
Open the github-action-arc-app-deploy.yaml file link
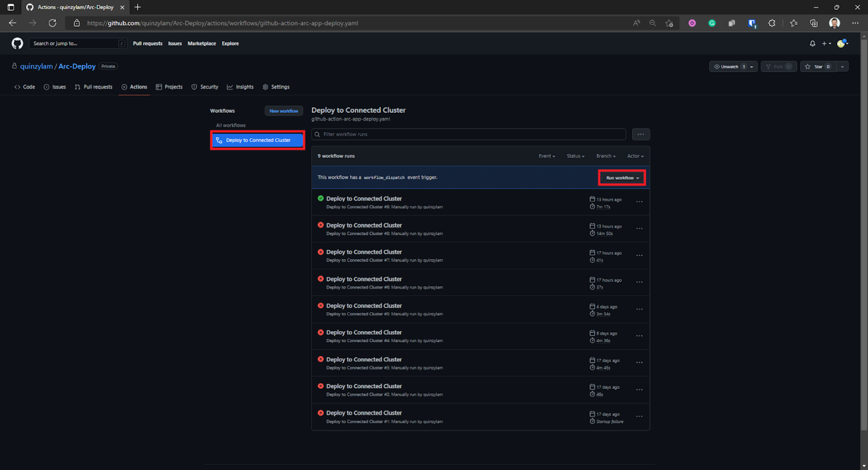pos(351,119)
